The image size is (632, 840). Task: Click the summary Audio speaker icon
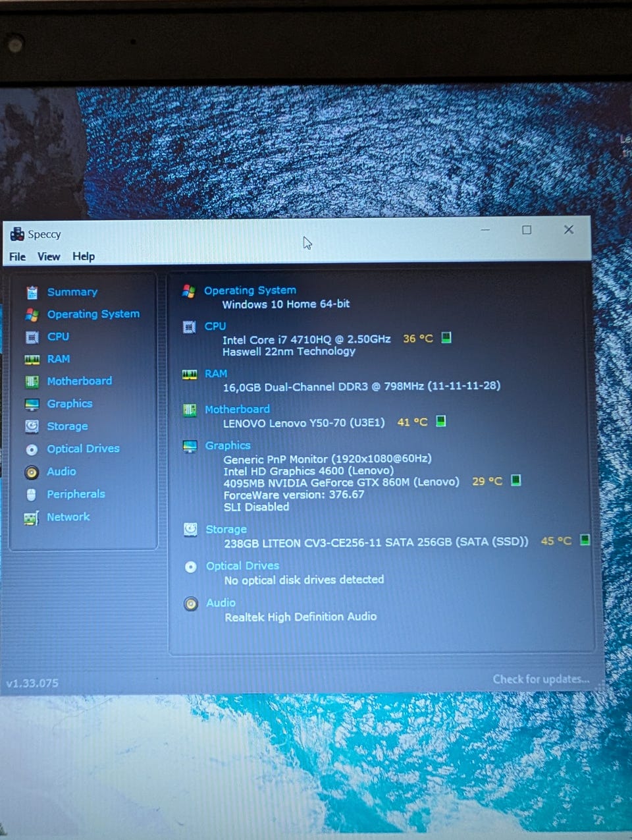[191, 603]
